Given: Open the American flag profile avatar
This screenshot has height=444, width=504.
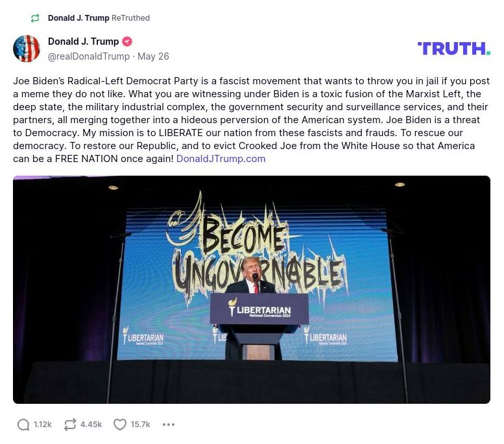Looking at the screenshot, I should (27, 49).
